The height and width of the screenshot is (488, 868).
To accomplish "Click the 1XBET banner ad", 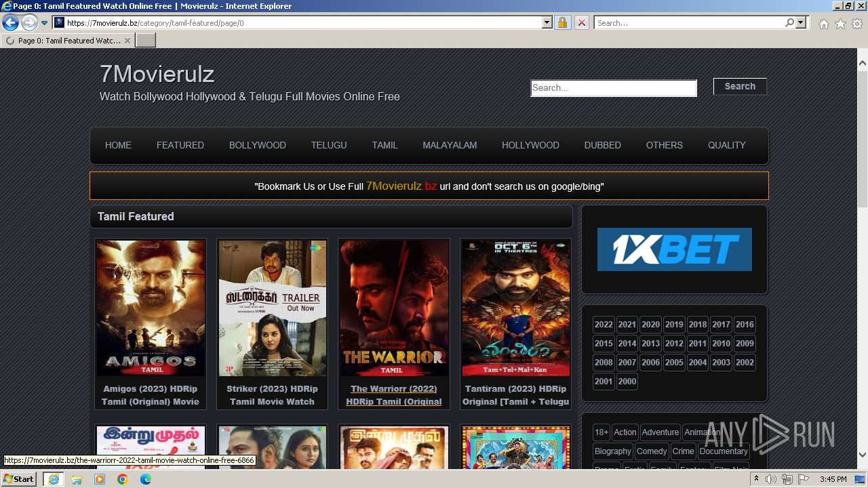I will pyautogui.click(x=675, y=249).
